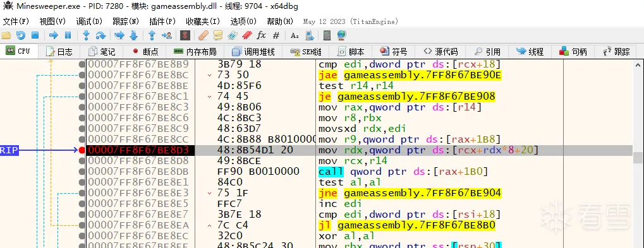Step into with the down-arrow icon

[86, 35]
